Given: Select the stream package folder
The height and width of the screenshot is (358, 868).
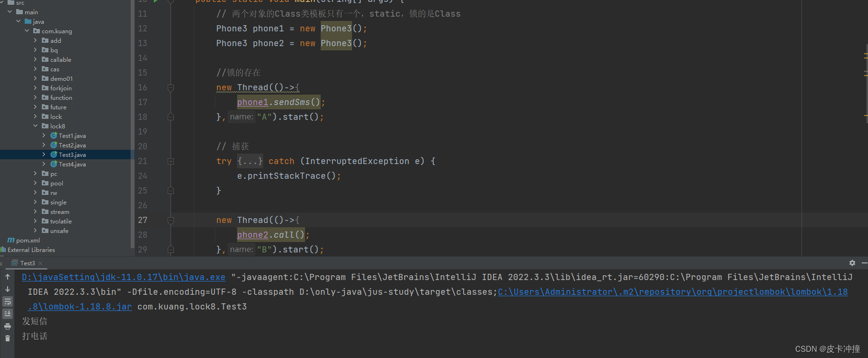Looking at the screenshot, I should coord(56,212).
